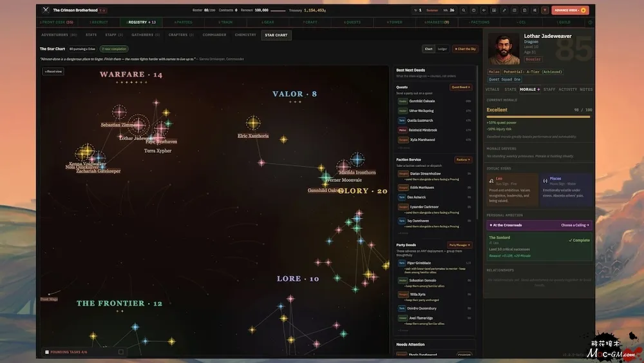Click the Ranged badge beside Xylia Marshwood
This screenshot has width=644, height=363.
[403, 140]
